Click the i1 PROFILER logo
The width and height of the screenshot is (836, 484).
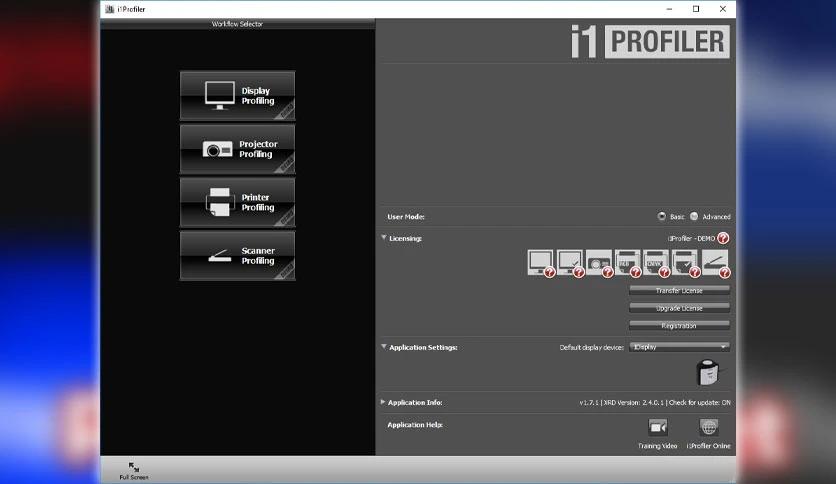(x=650, y=42)
